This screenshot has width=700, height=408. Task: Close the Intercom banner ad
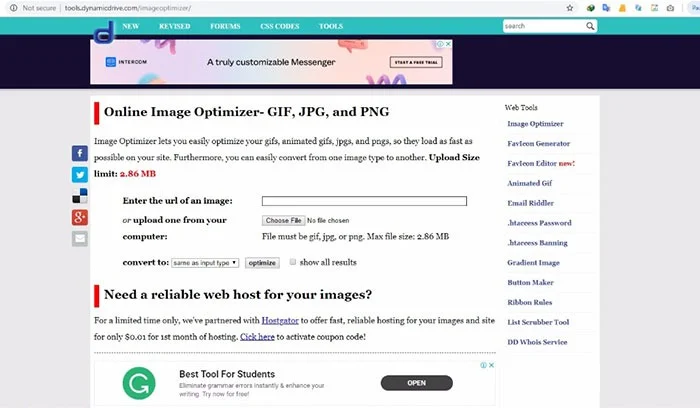[x=448, y=44]
